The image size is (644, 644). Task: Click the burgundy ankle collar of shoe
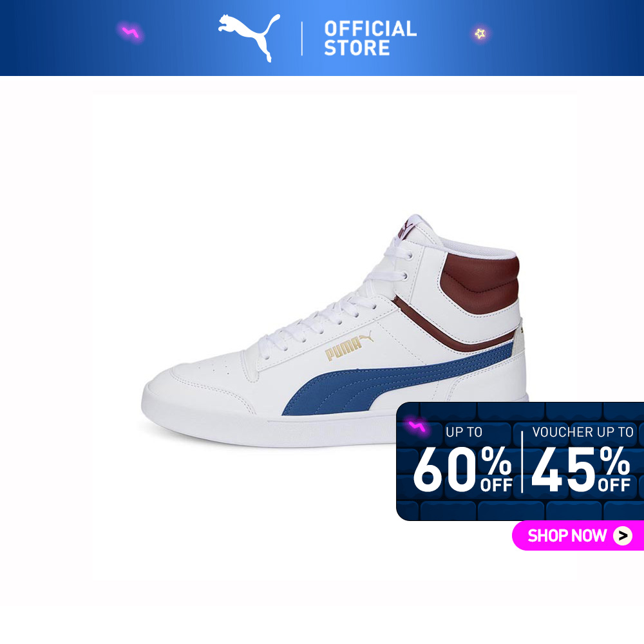click(x=480, y=283)
